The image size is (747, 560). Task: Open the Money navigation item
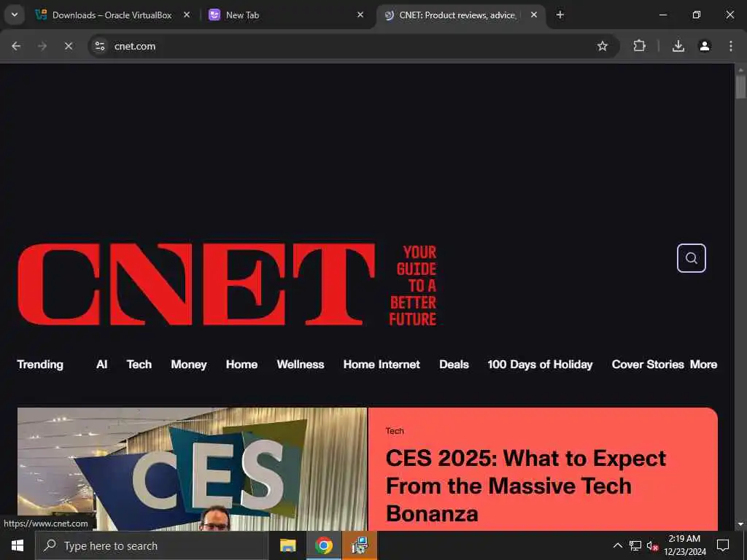(189, 365)
